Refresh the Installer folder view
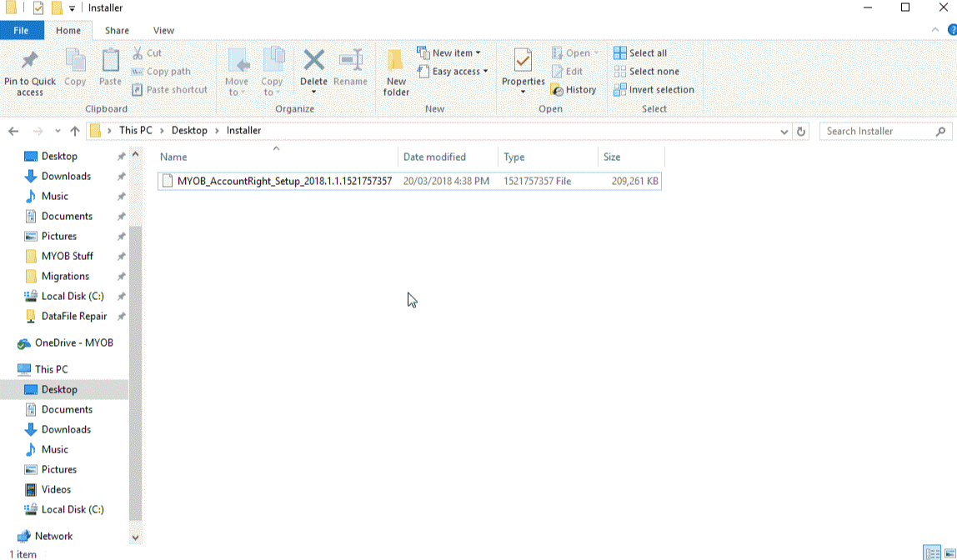This screenshot has width=957, height=560. (x=801, y=132)
